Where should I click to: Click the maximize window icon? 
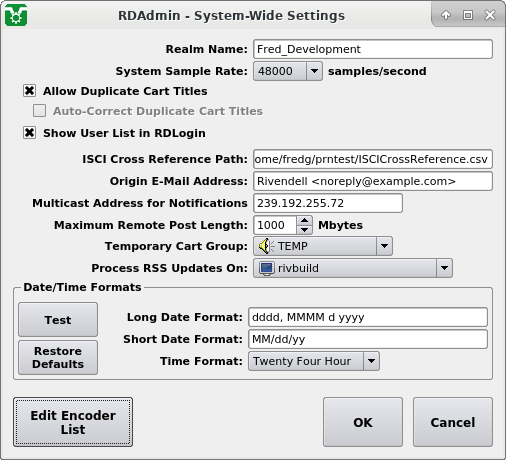click(468, 15)
